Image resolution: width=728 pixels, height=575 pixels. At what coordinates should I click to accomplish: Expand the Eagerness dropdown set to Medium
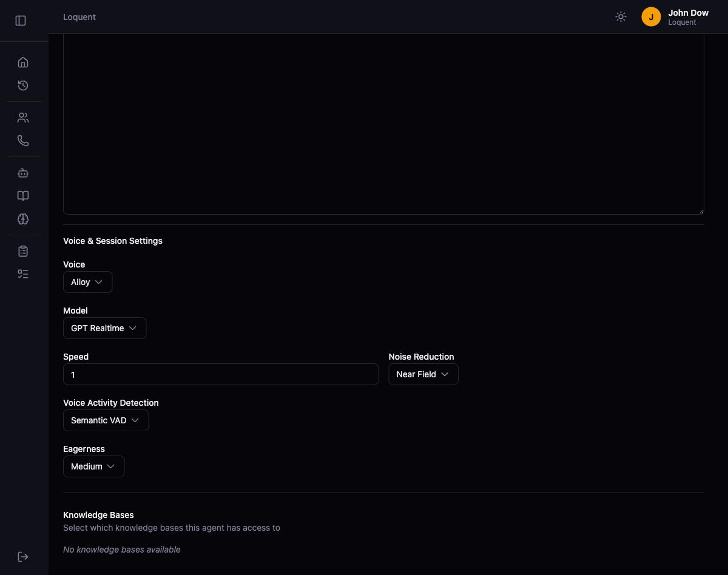click(x=93, y=466)
